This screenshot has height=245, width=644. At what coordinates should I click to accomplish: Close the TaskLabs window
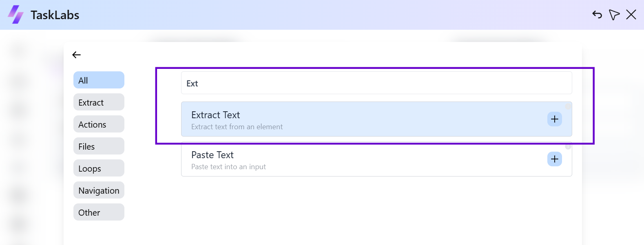pos(631,14)
